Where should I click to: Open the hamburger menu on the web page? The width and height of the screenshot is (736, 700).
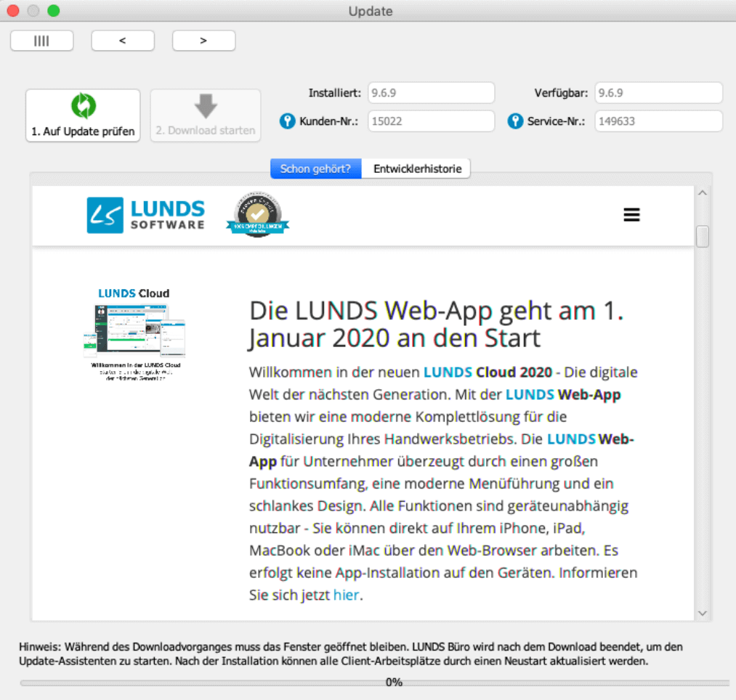[x=631, y=215]
